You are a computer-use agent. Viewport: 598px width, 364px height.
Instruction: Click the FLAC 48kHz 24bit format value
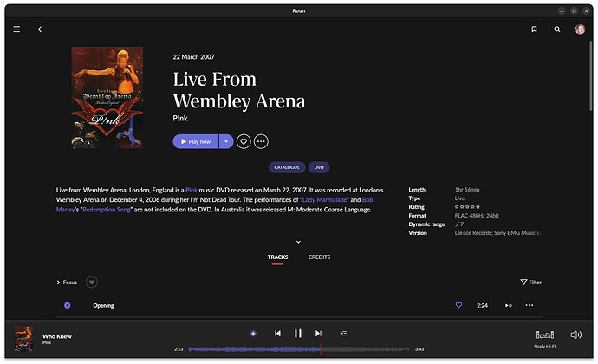(x=477, y=216)
